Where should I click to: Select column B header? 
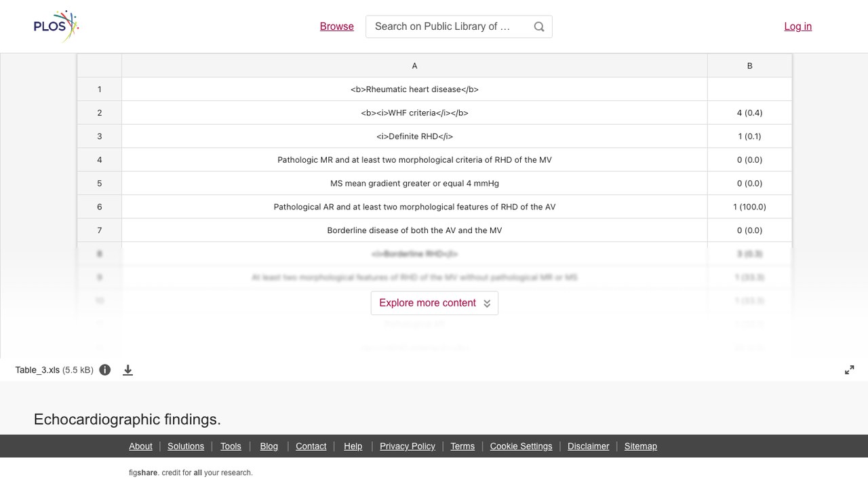(749, 66)
